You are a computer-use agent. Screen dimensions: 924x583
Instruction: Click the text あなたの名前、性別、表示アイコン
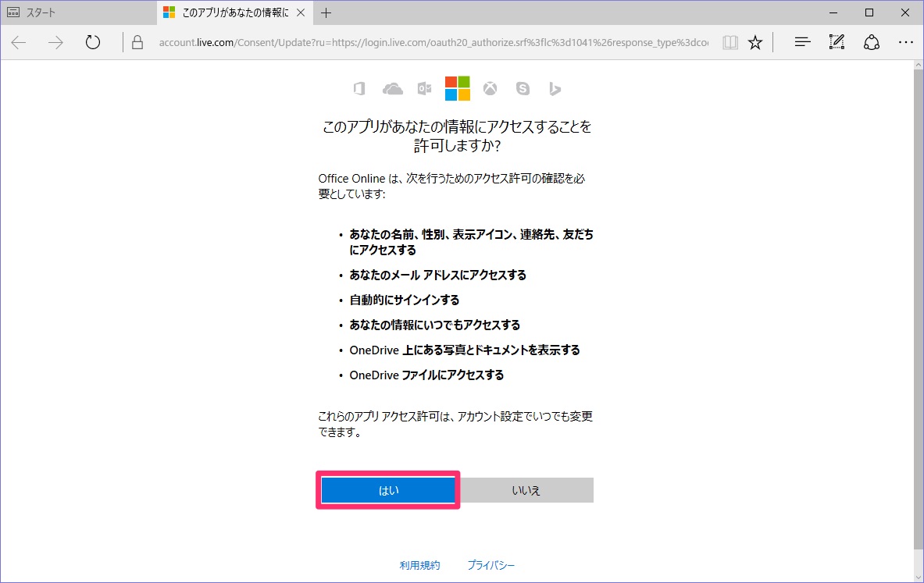point(431,234)
